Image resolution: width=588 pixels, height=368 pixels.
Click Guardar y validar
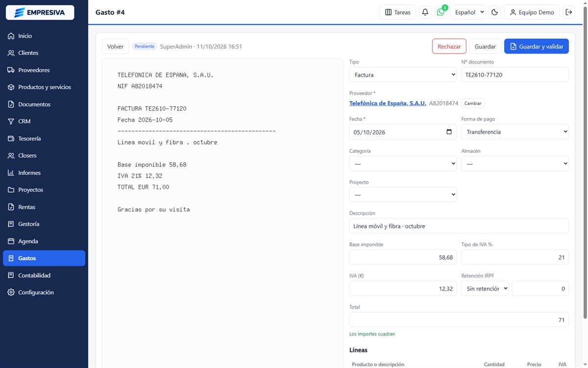click(537, 47)
